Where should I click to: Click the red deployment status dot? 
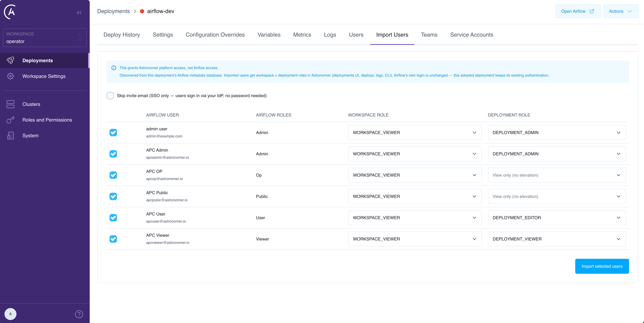[142, 11]
